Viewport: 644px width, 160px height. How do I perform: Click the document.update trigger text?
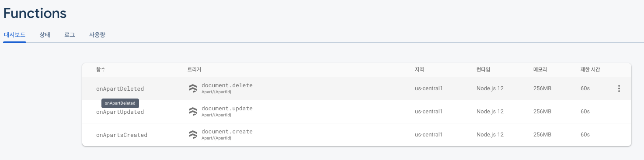pyautogui.click(x=227, y=109)
